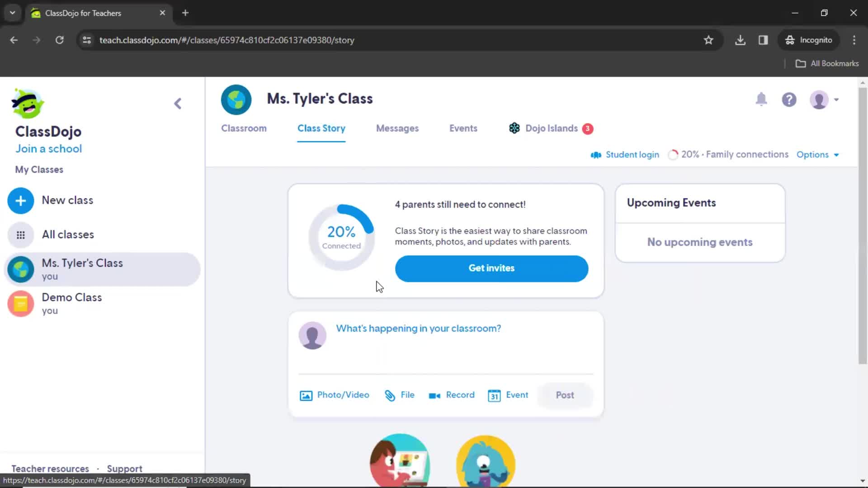The width and height of the screenshot is (868, 488).
Task: Bookmark this page with the star
Action: pos(708,40)
